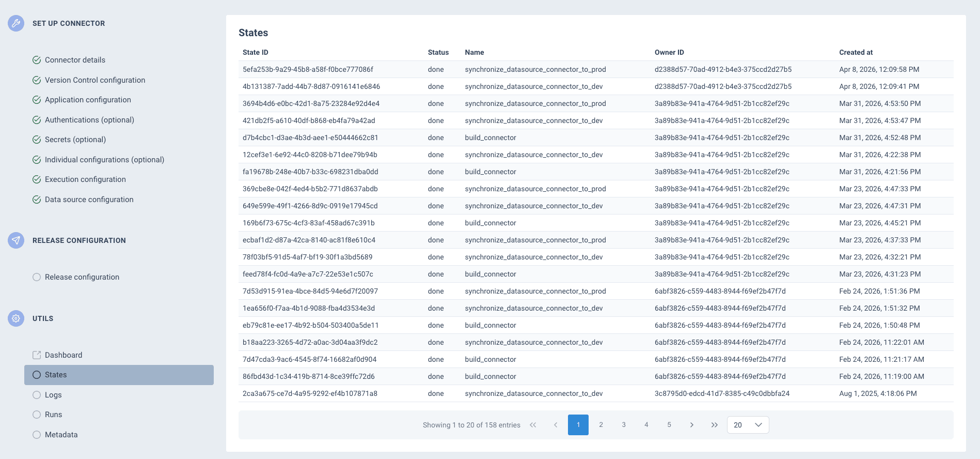Select the Release configuration radio circle
Viewport: 980px width, 459px height.
point(37,277)
